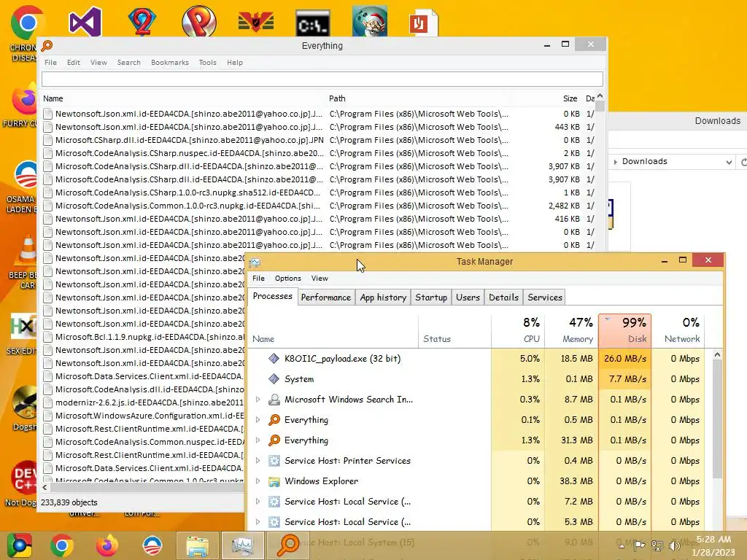Click the Service Host: Printer Services gear icon

(x=274, y=461)
